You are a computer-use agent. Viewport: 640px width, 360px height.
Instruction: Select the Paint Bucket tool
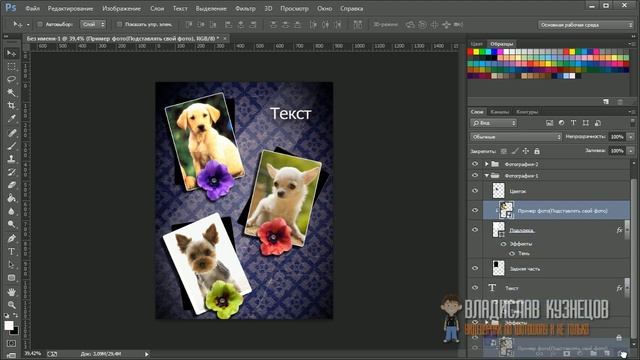tap(11, 198)
